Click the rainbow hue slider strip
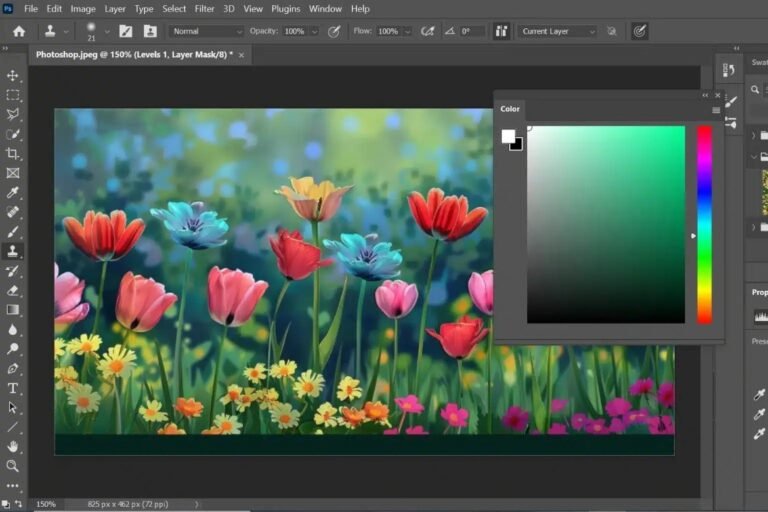Viewport: 768px width, 512px height. pos(704,224)
